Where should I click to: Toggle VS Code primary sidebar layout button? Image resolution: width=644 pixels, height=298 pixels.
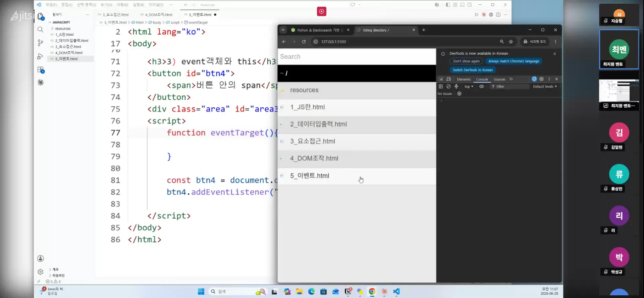pos(448,5)
